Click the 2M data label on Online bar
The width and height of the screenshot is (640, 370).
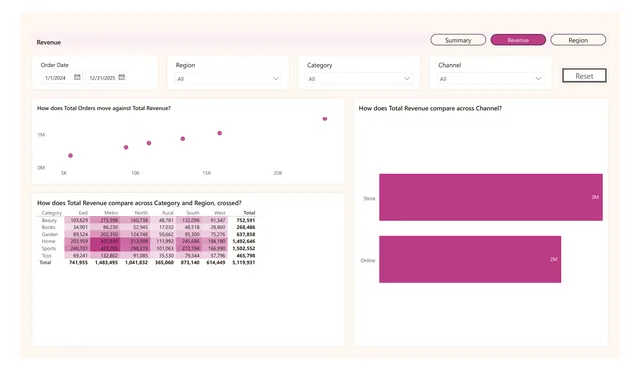[553, 259]
